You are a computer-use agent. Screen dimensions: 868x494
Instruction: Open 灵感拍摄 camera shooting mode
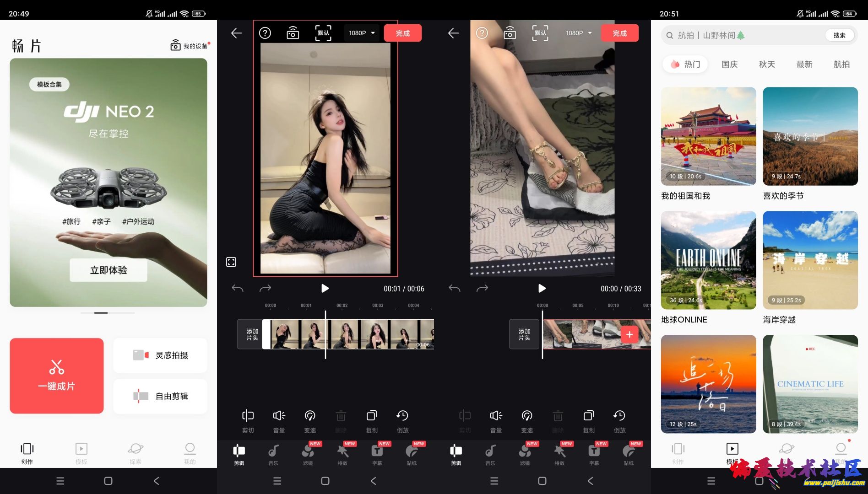(160, 355)
